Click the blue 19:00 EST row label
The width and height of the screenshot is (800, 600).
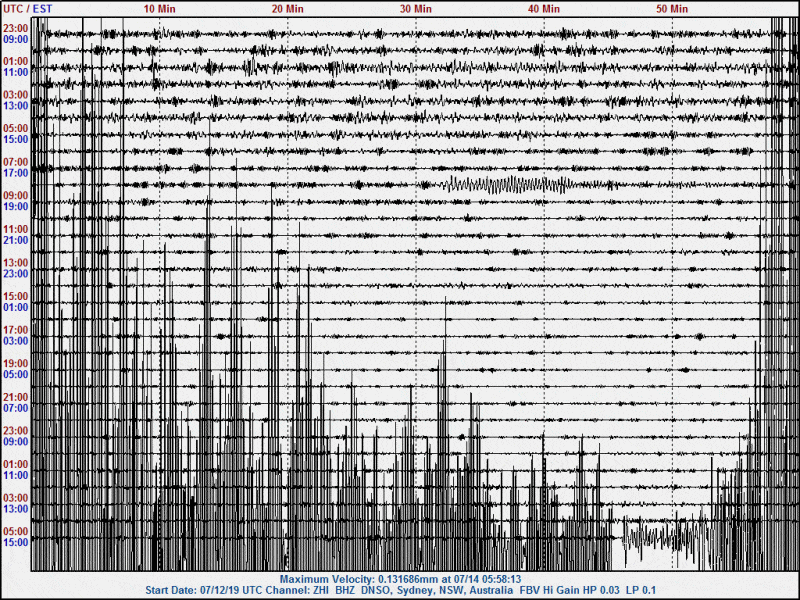pyautogui.click(x=15, y=206)
